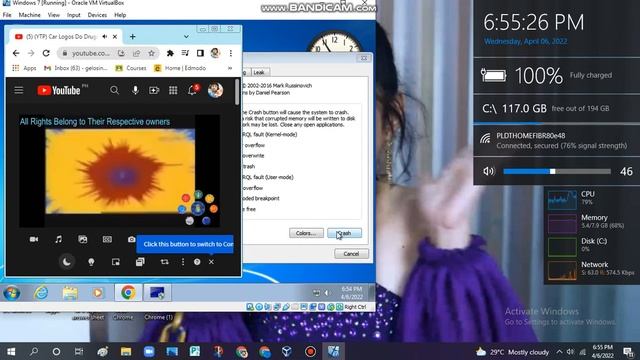
Task: Open the YouTube hamburger guide menu
Action: (19, 90)
